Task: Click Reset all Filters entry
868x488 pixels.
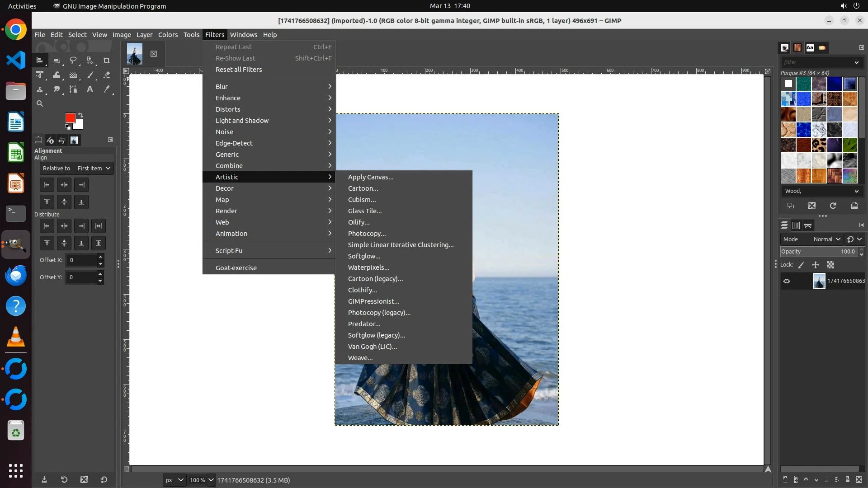Action: 239,70
